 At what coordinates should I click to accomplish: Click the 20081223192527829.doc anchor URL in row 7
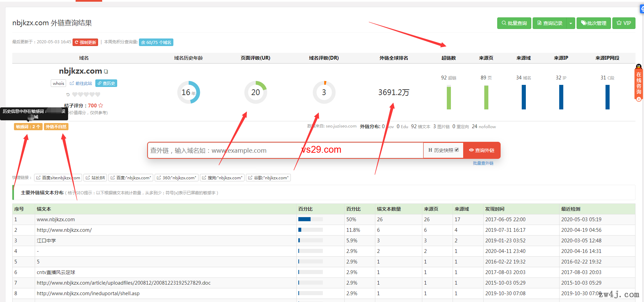[124, 283]
